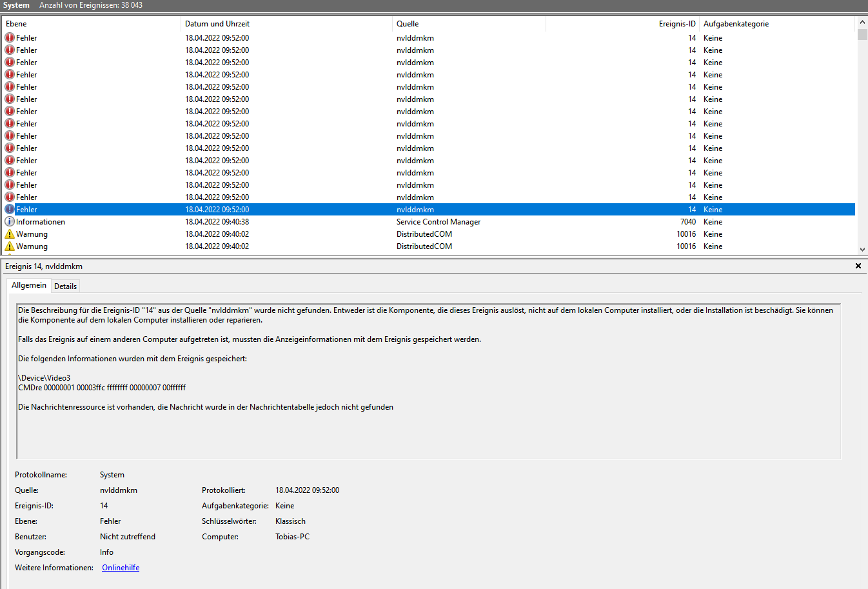Open the Onlinehilfe link
Screen dimensions: 868x589
pyautogui.click(x=121, y=568)
